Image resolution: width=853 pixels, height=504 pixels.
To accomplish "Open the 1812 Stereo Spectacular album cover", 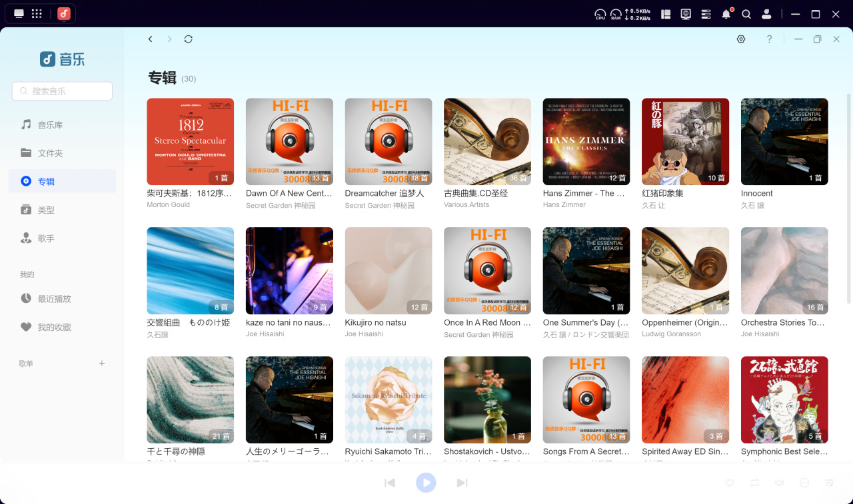I will [x=191, y=142].
